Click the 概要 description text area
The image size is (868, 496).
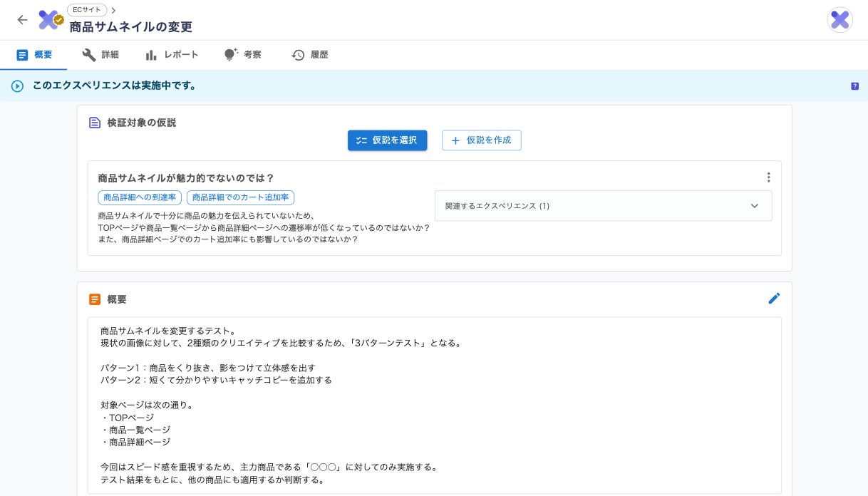(435, 405)
